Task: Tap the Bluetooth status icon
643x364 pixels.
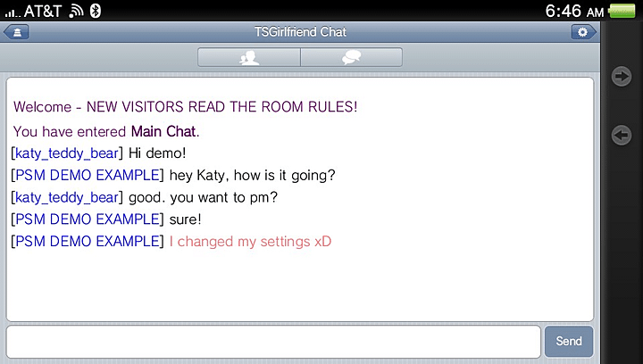Action: [96, 11]
